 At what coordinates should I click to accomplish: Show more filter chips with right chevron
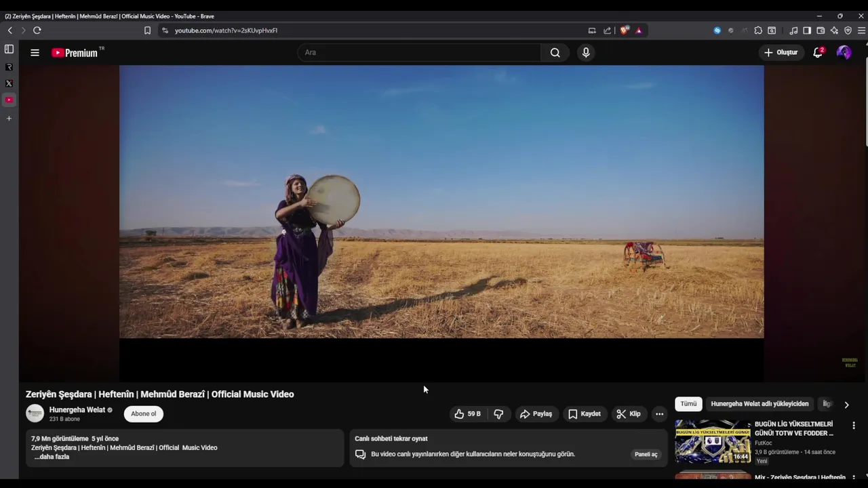[x=846, y=405]
